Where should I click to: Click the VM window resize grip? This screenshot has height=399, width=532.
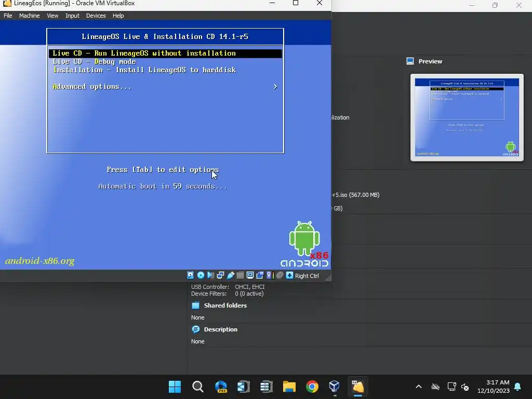pyautogui.click(x=328, y=278)
